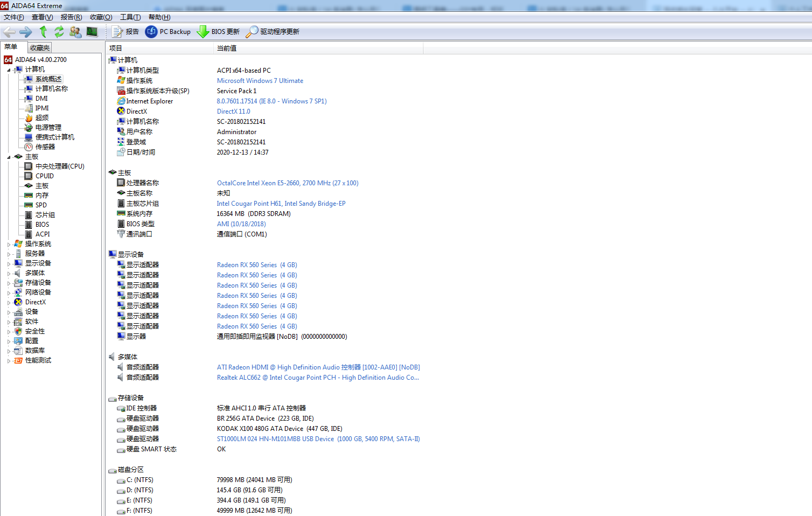Select CPUID in the tree
Screen dimensions: 812x516
pyautogui.click(x=45, y=176)
